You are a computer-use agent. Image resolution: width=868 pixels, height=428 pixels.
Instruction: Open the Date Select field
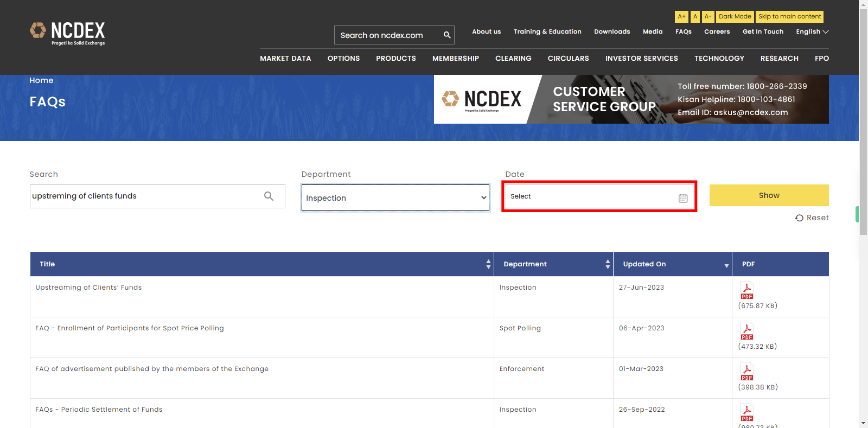tap(599, 196)
